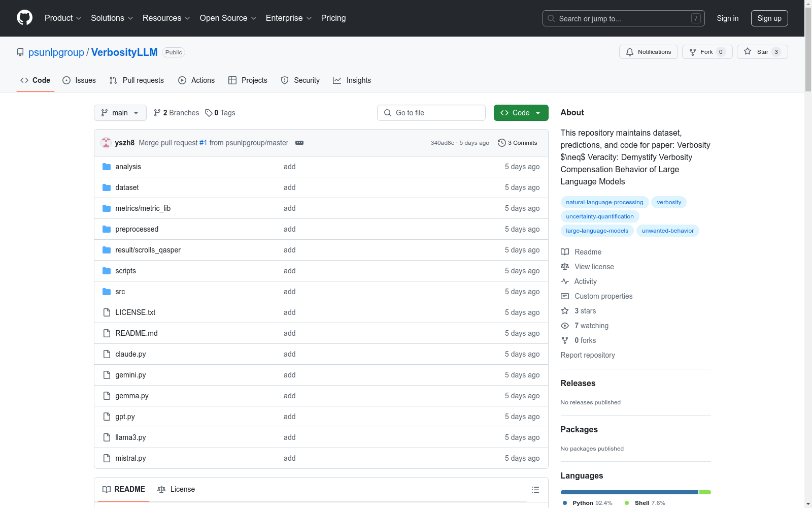Click the unwanted-behavior topic tag
Screen dimensions: 812x508
tap(668, 231)
